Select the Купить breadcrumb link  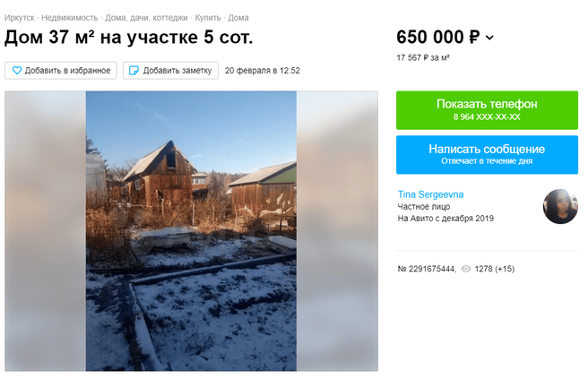pyautogui.click(x=208, y=18)
